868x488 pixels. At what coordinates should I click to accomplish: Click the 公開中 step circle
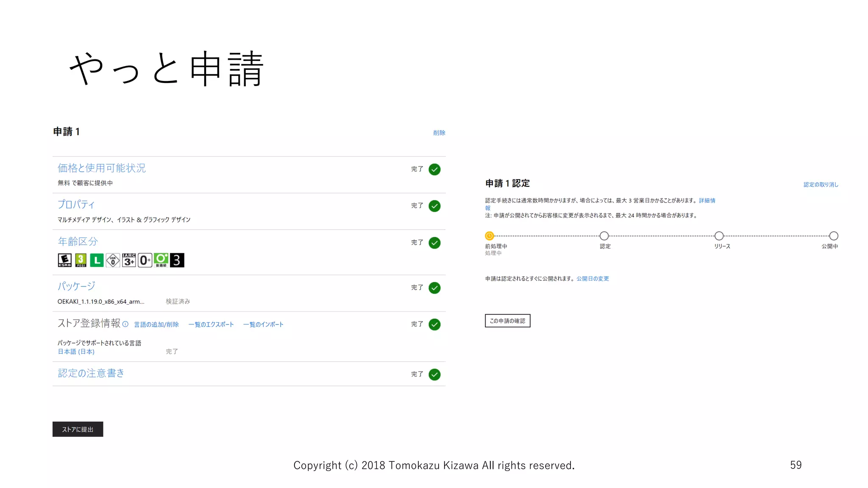[x=834, y=236]
